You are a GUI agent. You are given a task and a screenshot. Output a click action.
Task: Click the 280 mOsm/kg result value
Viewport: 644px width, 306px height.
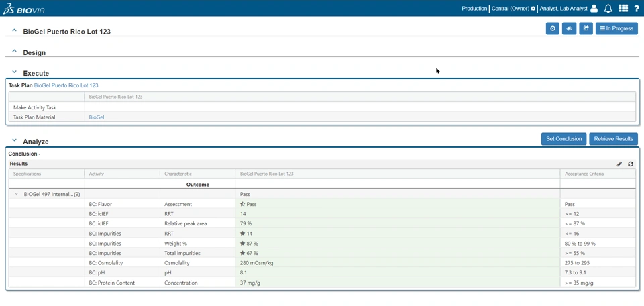pos(257,263)
